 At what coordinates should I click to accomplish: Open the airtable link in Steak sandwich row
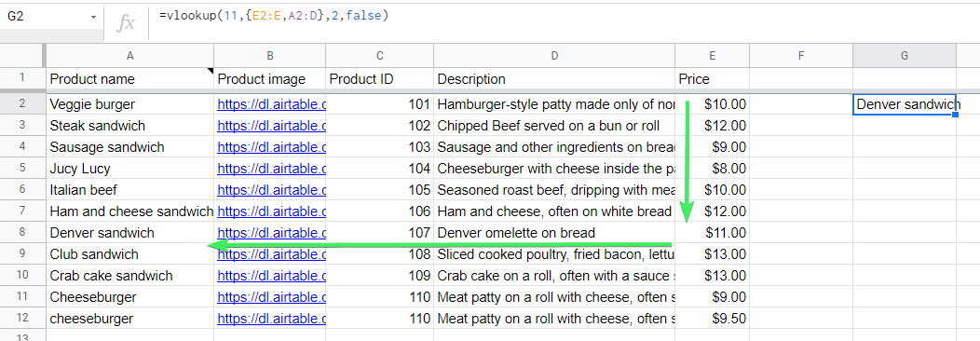[271, 126]
